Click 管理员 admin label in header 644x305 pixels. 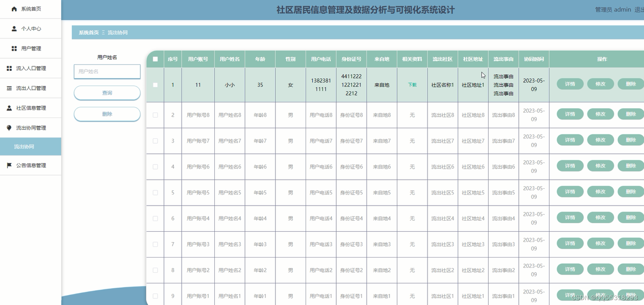coord(613,9)
